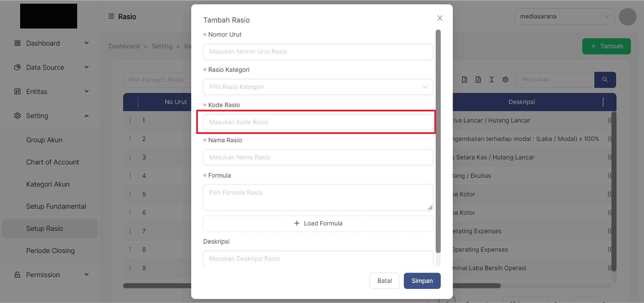Viewport: 644px width, 303px height.
Task: Click the three-dot handle on row 1
Action: click(x=130, y=120)
